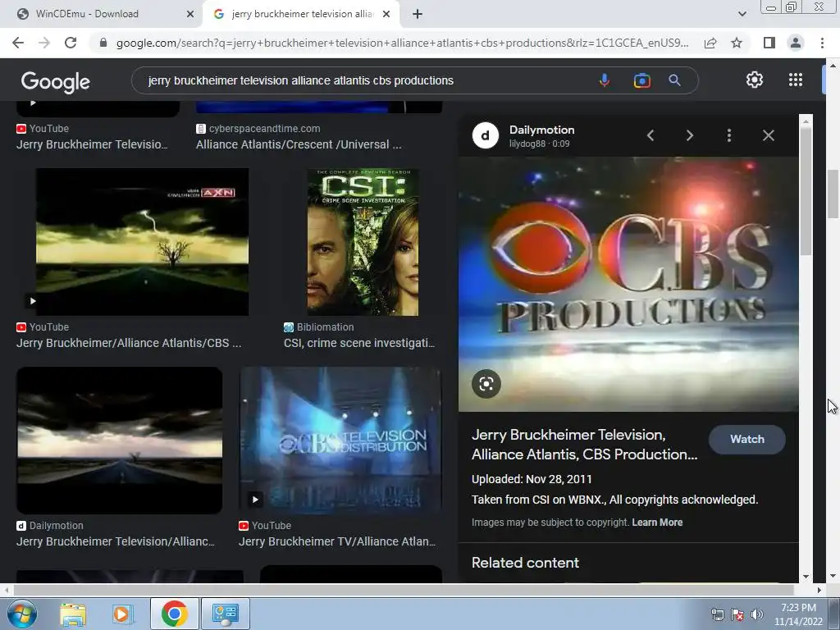Image resolution: width=840 pixels, height=630 pixels.
Task: Select the CSI seventh season cover thumbnail
Action: coord(363,242)
